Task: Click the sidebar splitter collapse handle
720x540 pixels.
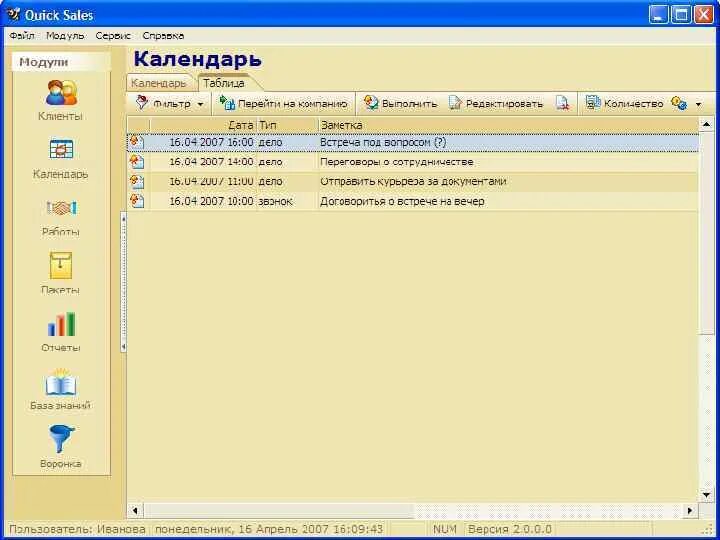Action: [x=123, y=282]
